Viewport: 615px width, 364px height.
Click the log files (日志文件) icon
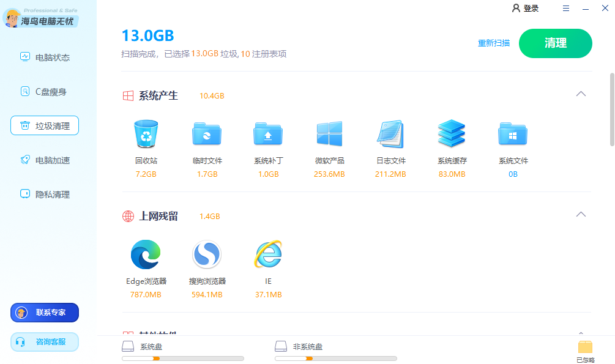[x=390, y=135]
